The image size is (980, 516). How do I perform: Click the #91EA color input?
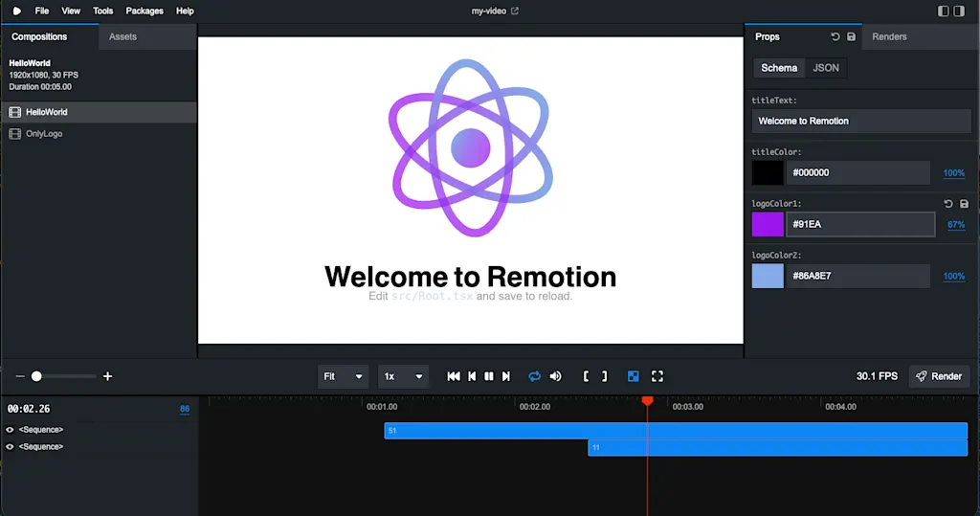pyautogui.click(x=860, y=225)
